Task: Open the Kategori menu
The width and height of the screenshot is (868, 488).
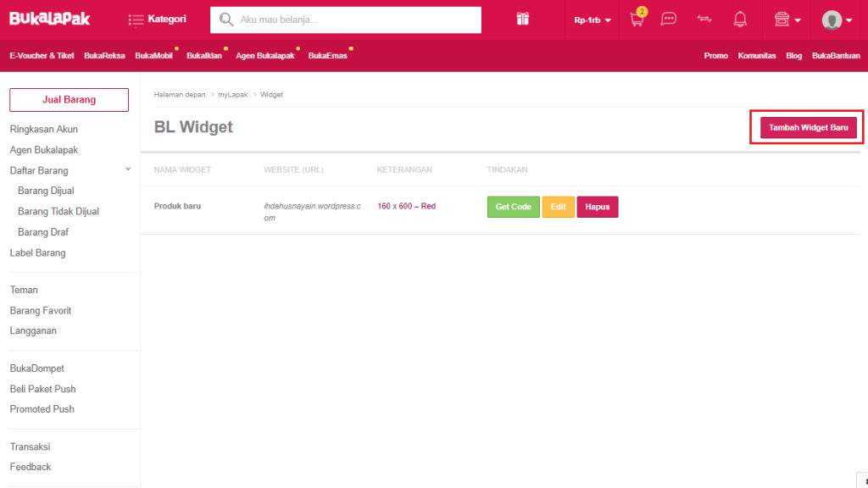Action: pos(157,19)
